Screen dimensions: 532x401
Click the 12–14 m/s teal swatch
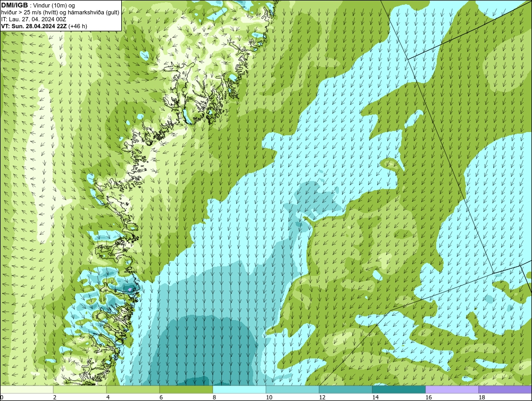(345, 389)
